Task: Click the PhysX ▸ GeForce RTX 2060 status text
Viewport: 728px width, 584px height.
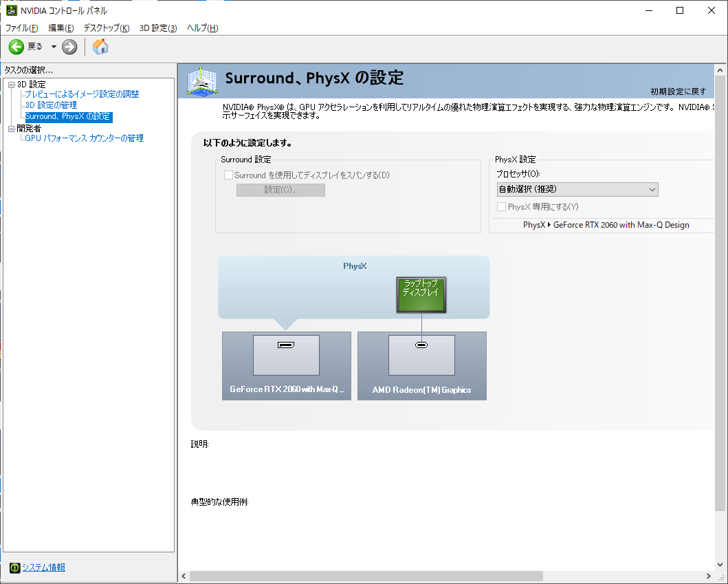Action: pyautogui.click(x=606, y=225)
